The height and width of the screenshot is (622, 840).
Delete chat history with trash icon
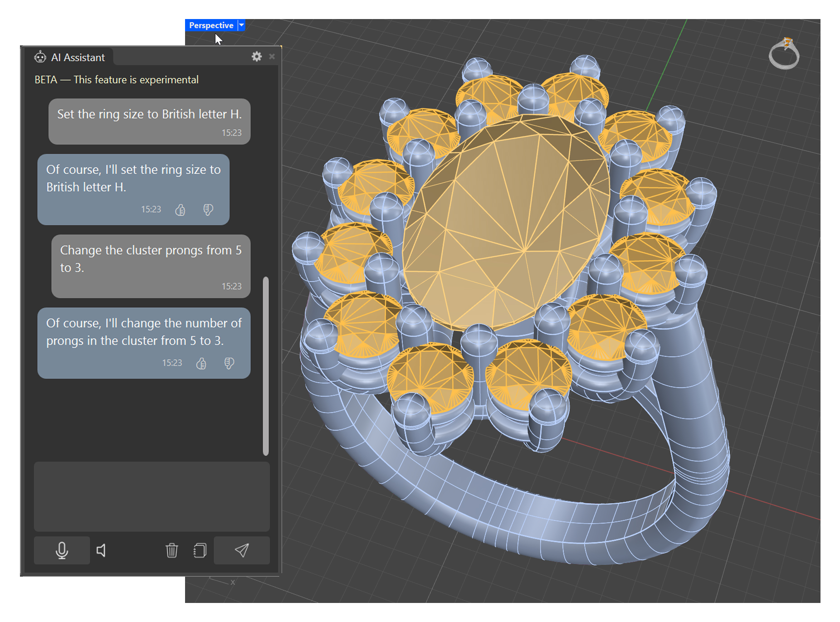[x=171, y=550]
